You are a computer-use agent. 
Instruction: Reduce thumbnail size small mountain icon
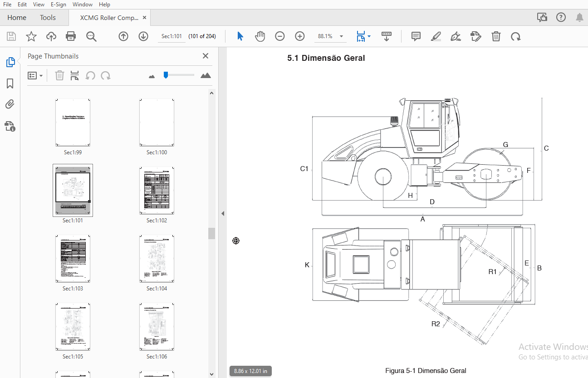[x=152, y=76]
